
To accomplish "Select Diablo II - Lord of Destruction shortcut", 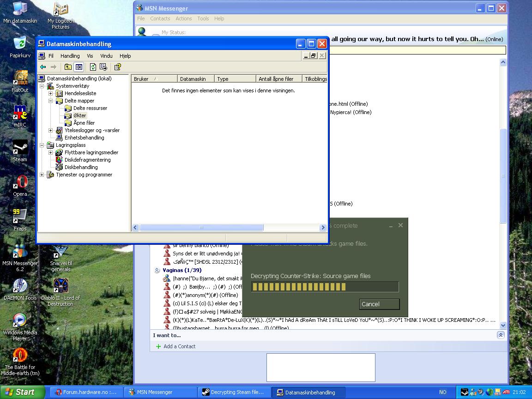I will (61, 292).
